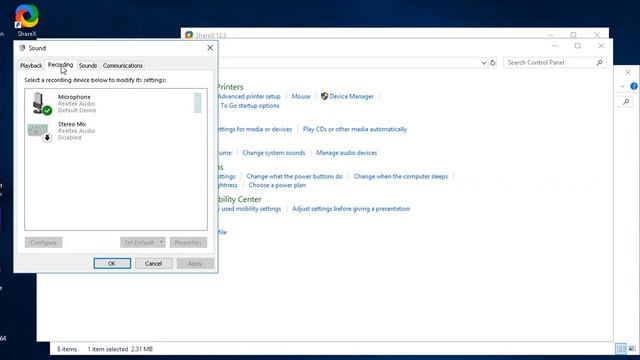Open Choose a power plan link
This screenshot has height=360, width=640.
(x=277, y=185)
